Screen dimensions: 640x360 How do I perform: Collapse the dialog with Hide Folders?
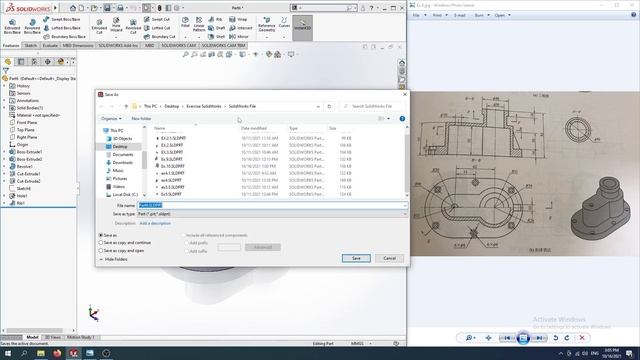pyautogui.click(x=113, y=259)
